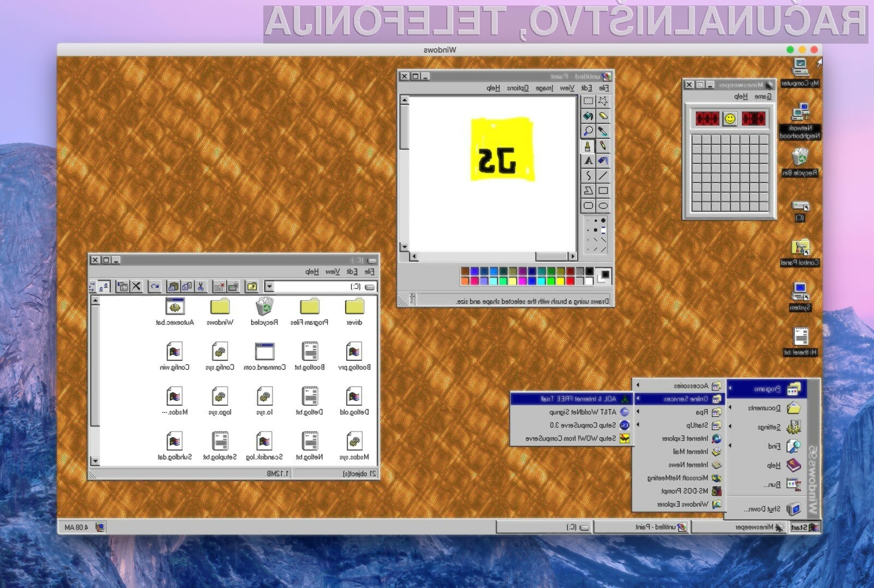
Task: Select Paint's rectangular selection tool
Action: tap(587, 101)
